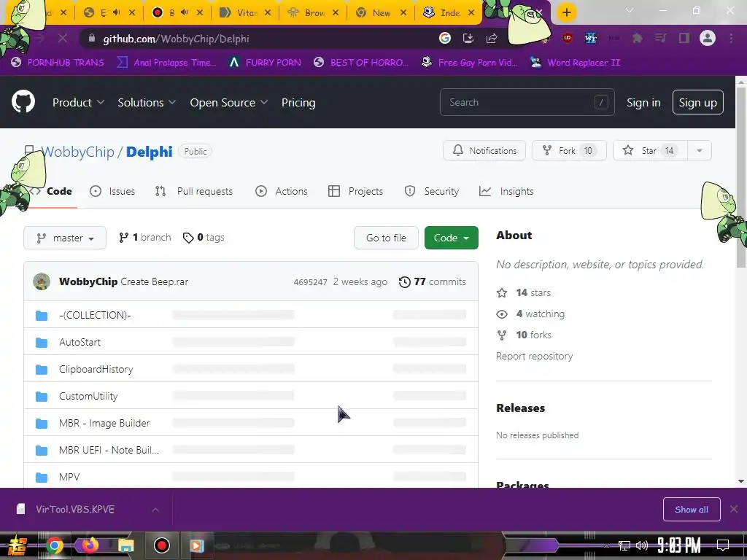Open the Projects tab
The width and height of the screenshot is (747, 560).
[356, 192]
